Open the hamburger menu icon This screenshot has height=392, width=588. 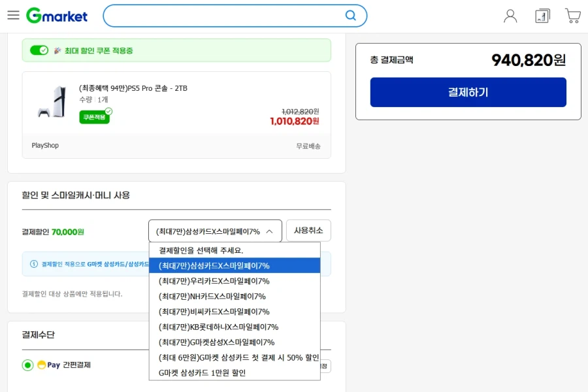point(13,15)
